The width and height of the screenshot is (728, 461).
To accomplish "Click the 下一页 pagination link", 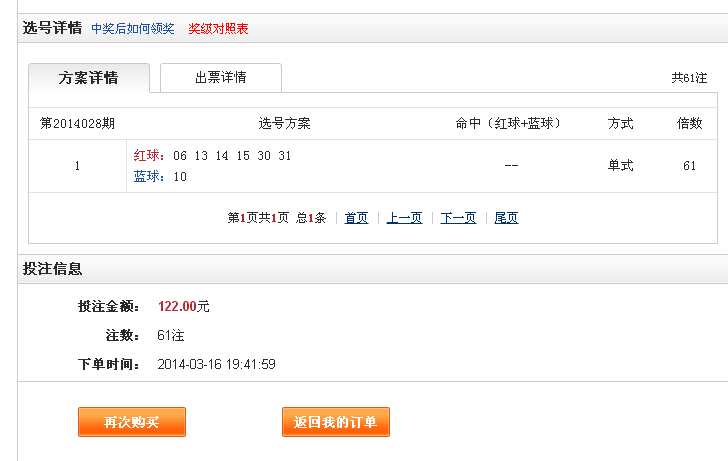I will pyautogui.click(x=458, y=218).
